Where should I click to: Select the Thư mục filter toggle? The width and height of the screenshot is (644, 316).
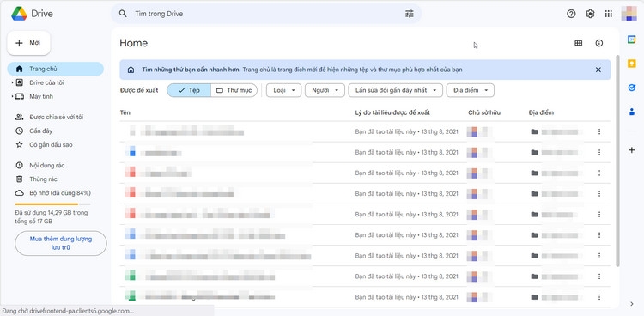(234, 90)
